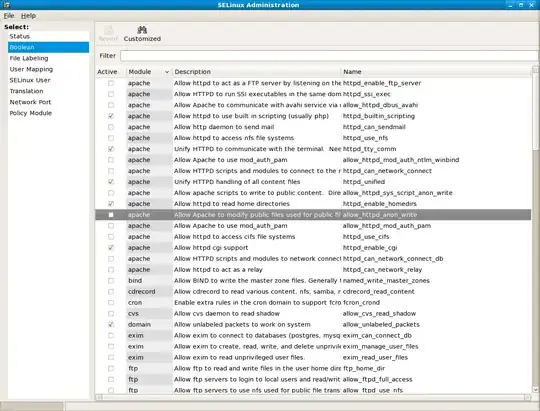
Task: Click inside the Filter text field
Action: coord(329,55)
